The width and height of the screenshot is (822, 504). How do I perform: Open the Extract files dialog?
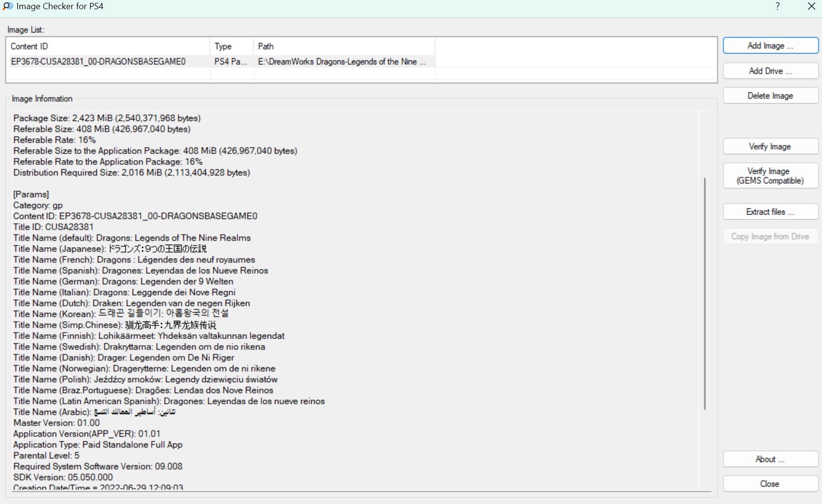pyautogui.click(x=770, y=212)
